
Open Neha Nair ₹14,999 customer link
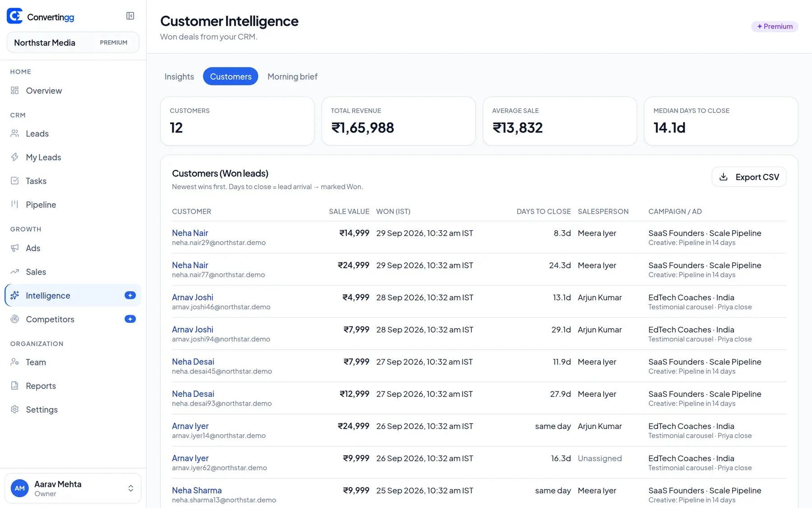tap(190, 233)
